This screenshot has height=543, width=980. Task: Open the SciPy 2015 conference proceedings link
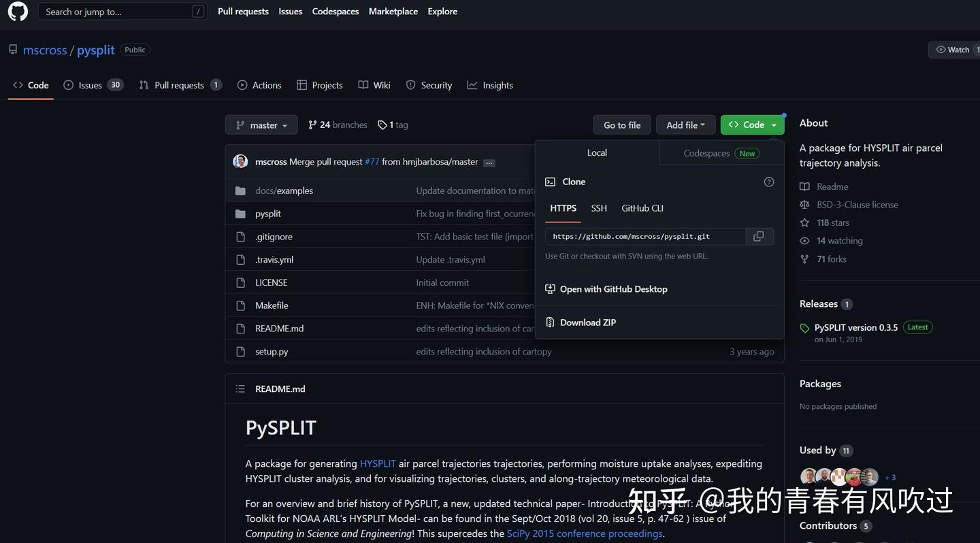tap(584, 533)
